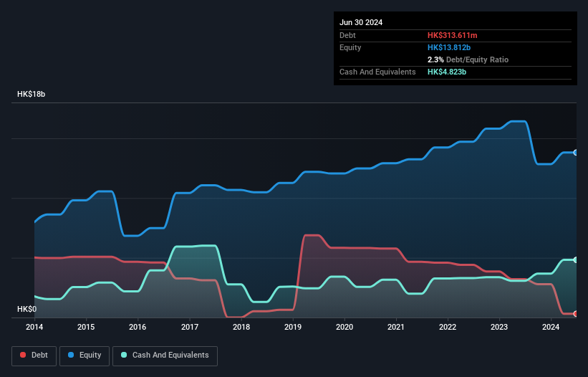Select the Cash end-point marker on chart
This screenshot has width=588, height=377.
point(576,259)
